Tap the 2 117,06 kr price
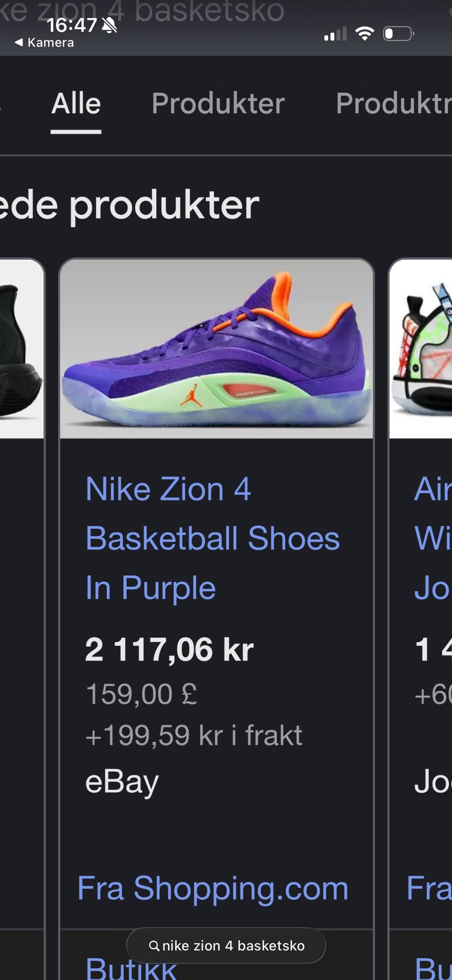Screen dimensions: 452x980 [x=169, y=649]
